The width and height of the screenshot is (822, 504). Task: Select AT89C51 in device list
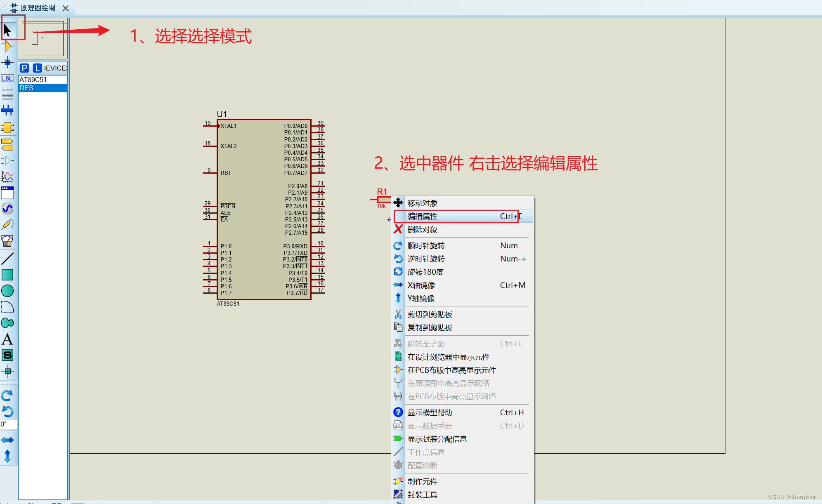pyautogui.click(x=33, y=80)
